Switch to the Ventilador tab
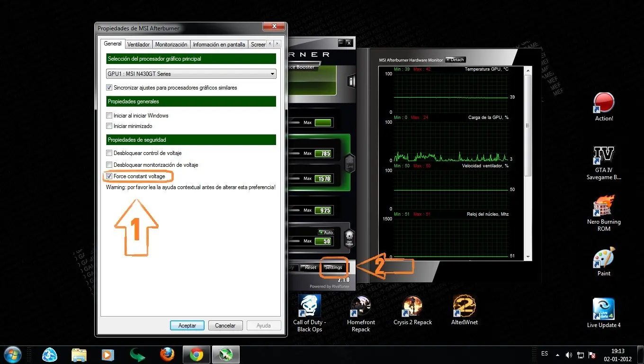Viewport: 644px width, 364px height. (139, 44)
